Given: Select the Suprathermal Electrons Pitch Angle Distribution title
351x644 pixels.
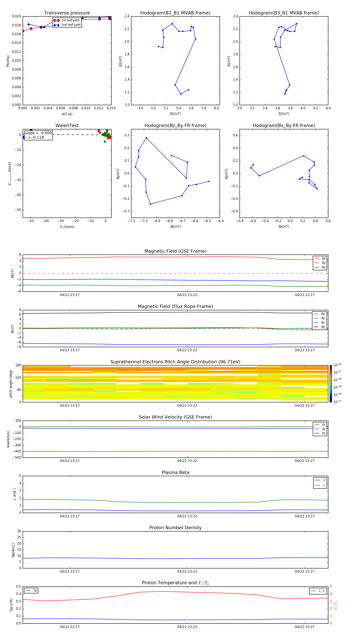Looking at the screenshot, I should point(175,362).
